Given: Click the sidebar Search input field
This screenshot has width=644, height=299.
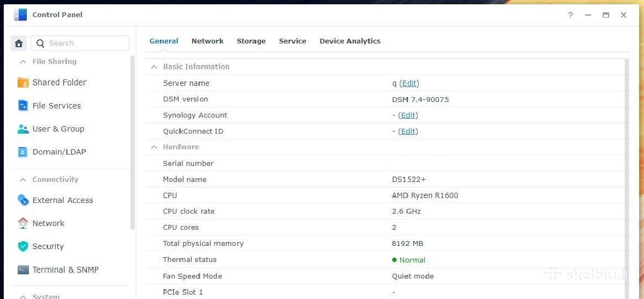Looking at the screenshot, I should pos(80,43).
